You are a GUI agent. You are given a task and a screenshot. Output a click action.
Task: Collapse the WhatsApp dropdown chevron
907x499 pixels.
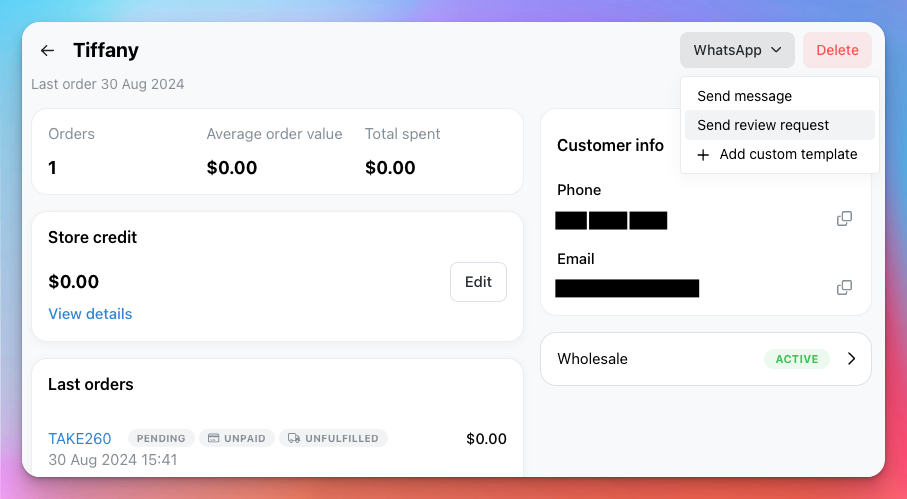776,50
